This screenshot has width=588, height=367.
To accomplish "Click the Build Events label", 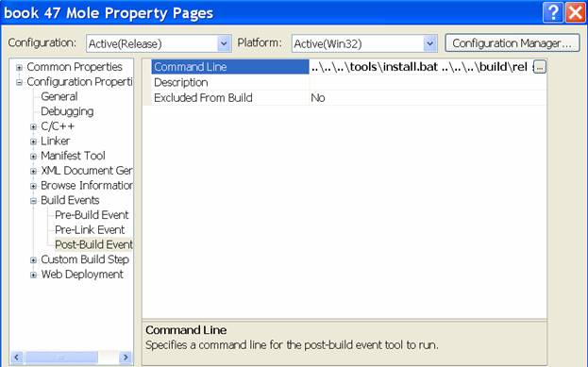I will click(x=70, y=200).
